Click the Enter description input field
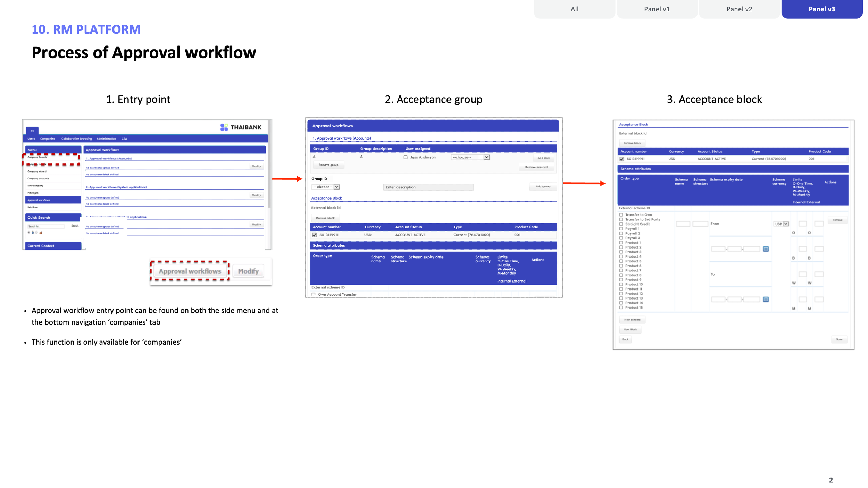868x488 pixels. click(x=428, y=187)
